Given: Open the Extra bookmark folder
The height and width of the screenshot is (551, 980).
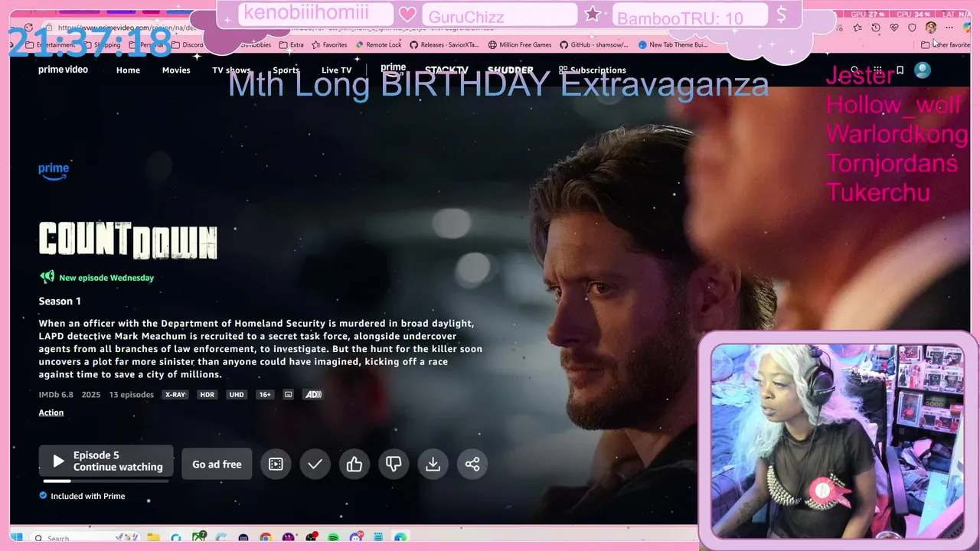Looking at the screenshot, I should pyautogui.click(x=292, y=45).
